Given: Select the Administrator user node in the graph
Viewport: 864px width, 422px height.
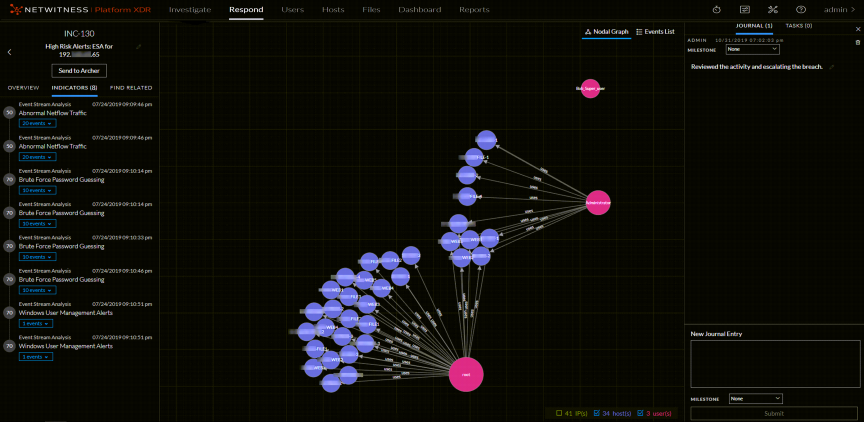Looking at the screenshot, I should [598, 203].
